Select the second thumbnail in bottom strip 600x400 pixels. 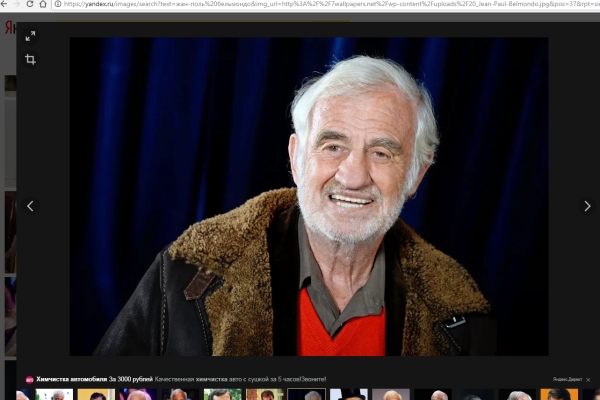[96, 395]
